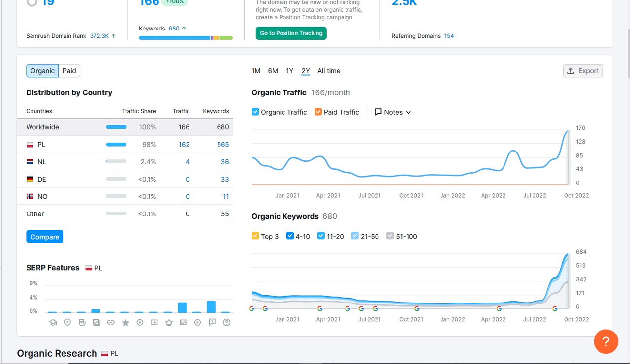
Task: Open help with the orange question mark button
Action: point(606,341)
